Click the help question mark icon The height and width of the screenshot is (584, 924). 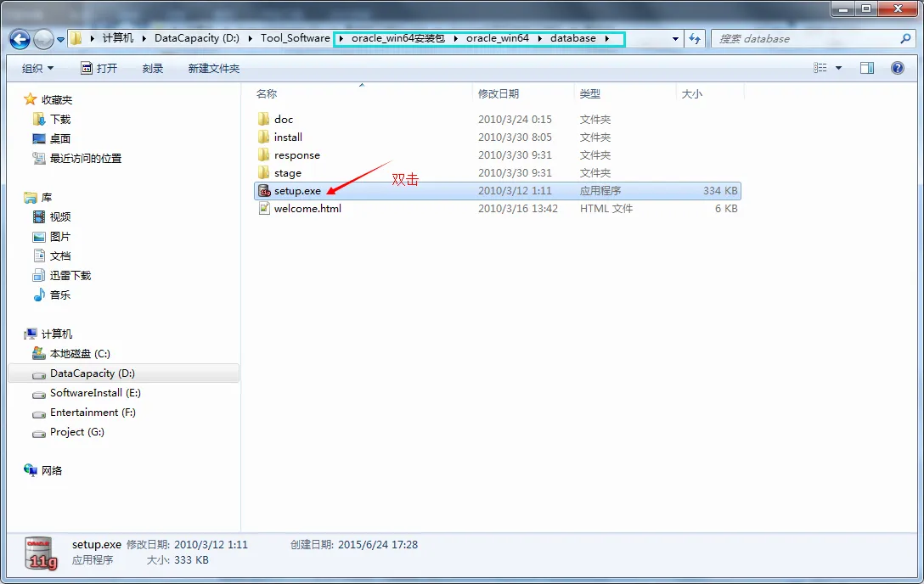898,68
